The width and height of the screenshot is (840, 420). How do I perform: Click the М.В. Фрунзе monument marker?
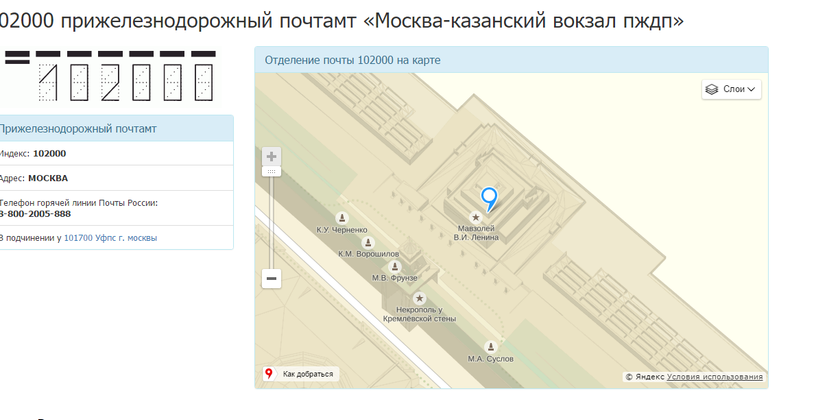(395, 266)
